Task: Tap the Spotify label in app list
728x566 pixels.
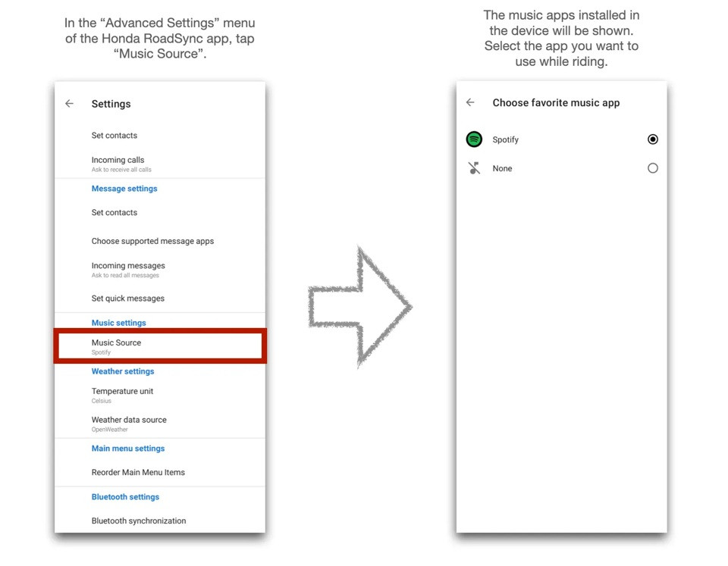Action: (x=505, y=139)
